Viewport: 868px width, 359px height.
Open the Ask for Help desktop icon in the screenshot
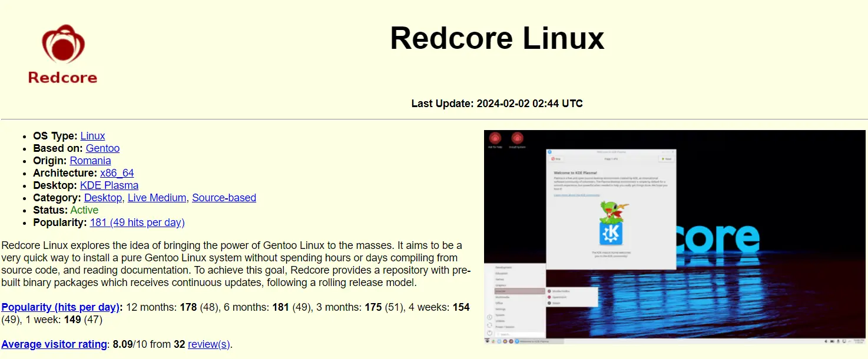point(495,139)
